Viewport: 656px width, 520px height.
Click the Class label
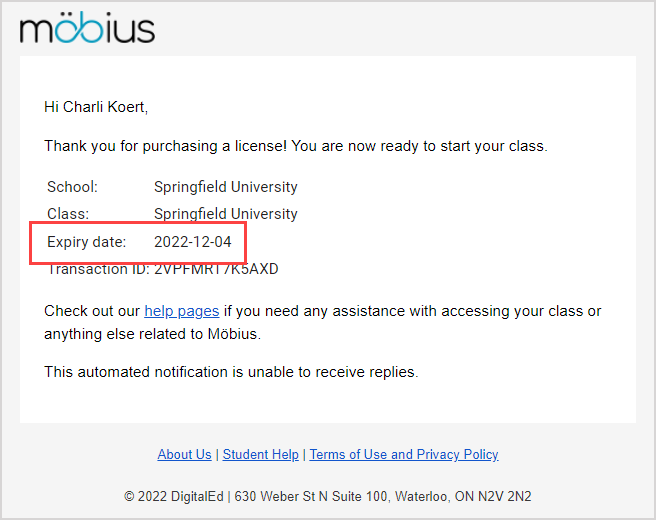tap(68, 214)
